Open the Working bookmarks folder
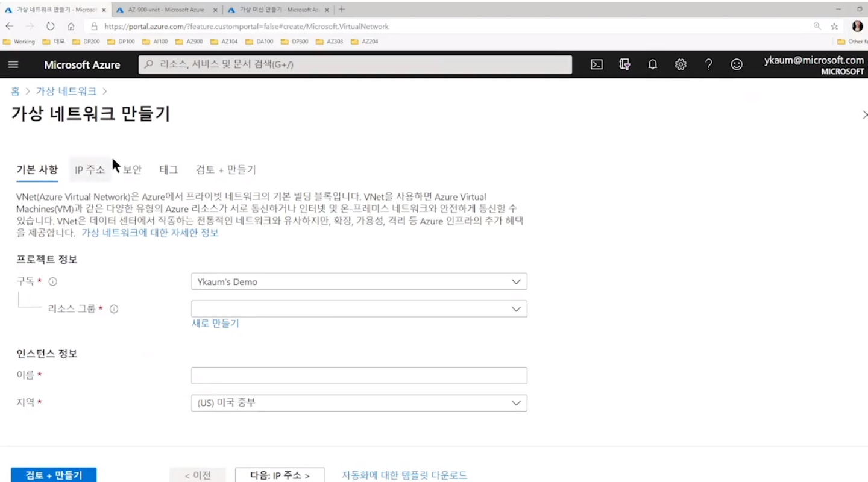 [x=19, y=42]
